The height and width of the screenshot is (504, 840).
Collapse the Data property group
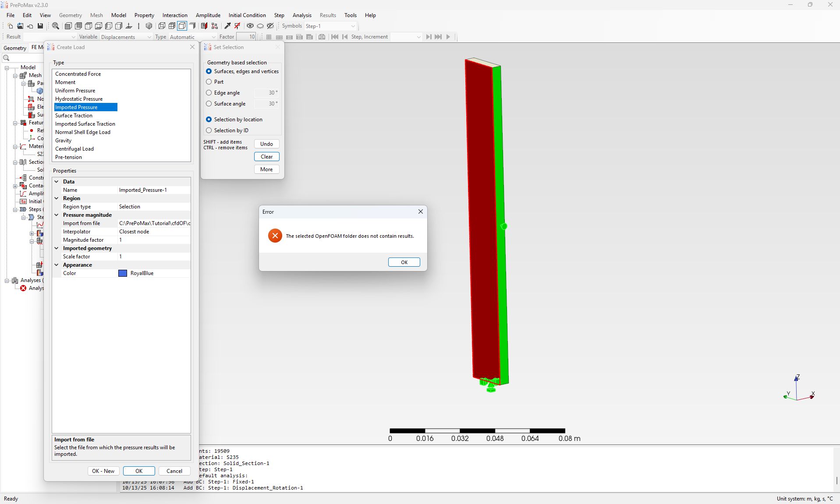pyautogui.click(x=57, y=182)
